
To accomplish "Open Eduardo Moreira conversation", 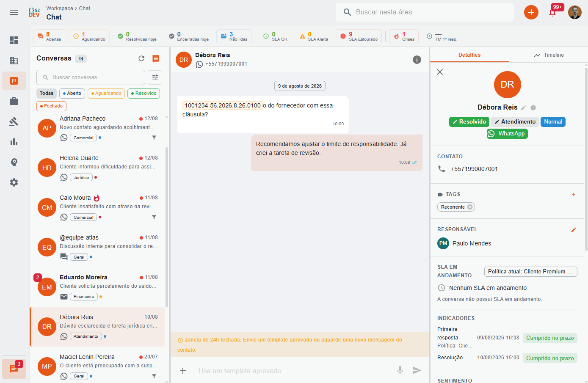I will point(97,287).
